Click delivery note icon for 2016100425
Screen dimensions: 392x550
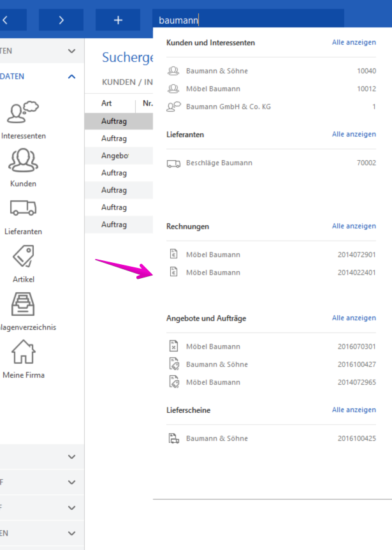[x=174, y=438]
